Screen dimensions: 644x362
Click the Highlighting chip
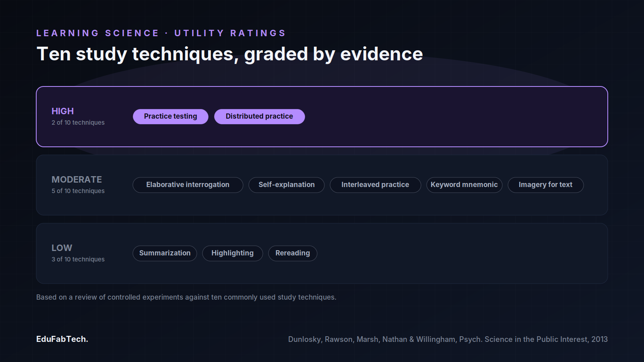(233, 253)
